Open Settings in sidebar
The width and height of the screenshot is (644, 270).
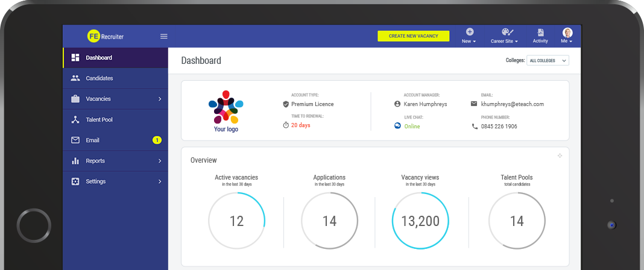pos(115,181)
